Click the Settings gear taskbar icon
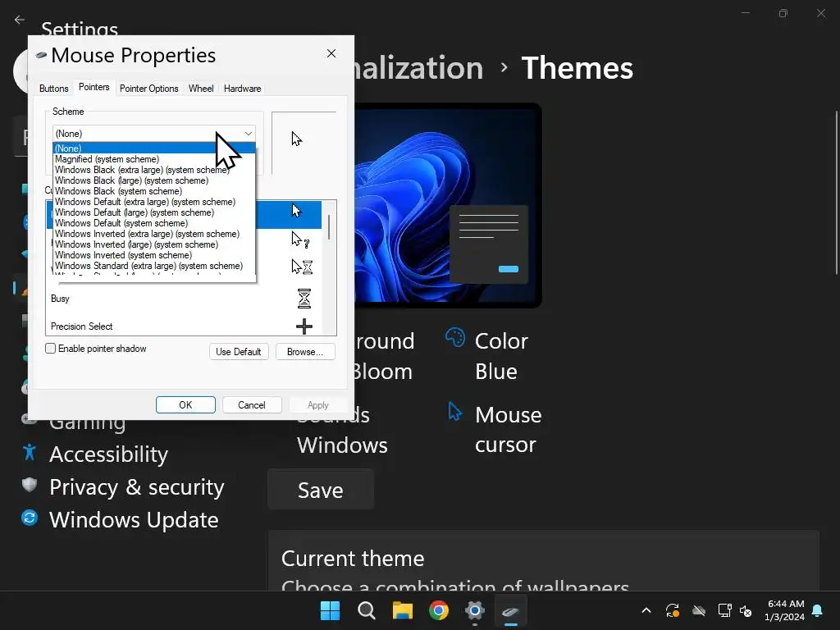 coord(475,610)
